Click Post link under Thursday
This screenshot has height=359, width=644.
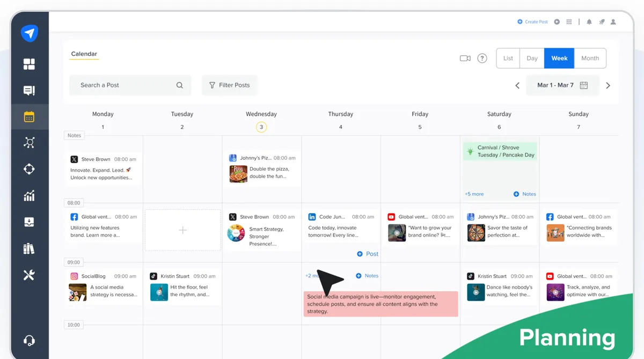tap(368, 254)
